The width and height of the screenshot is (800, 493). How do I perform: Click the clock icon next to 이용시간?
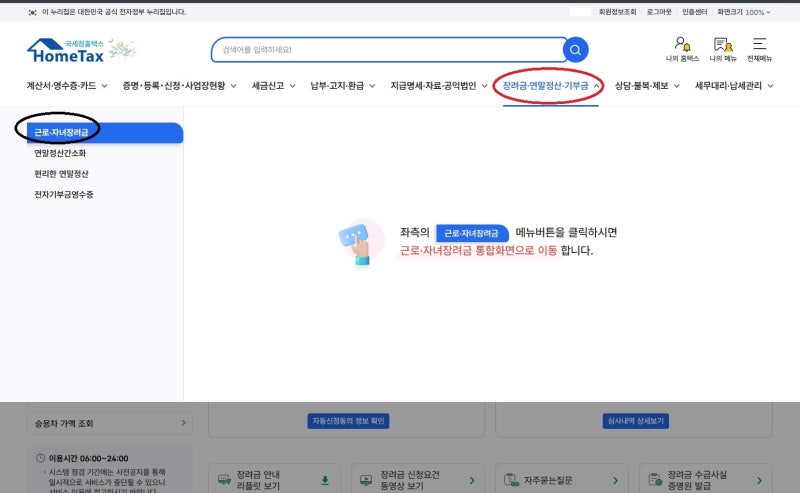coord(40,458)
